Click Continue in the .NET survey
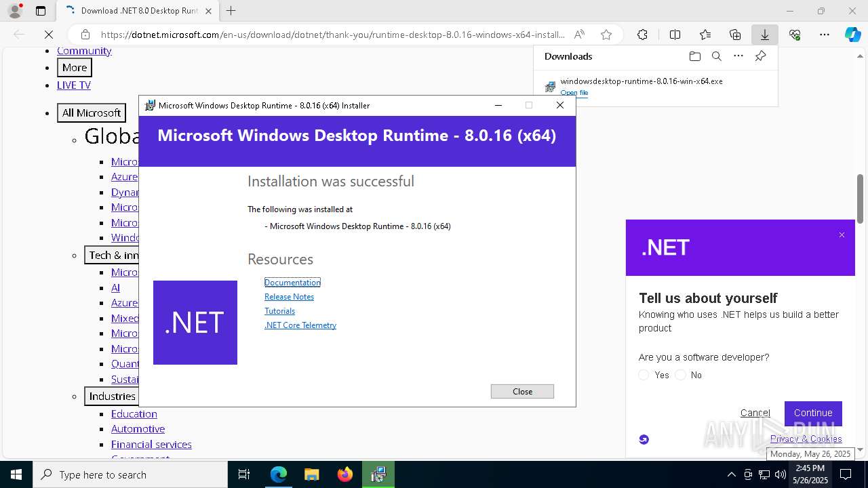Screen dimensions: 868x488 813,413
